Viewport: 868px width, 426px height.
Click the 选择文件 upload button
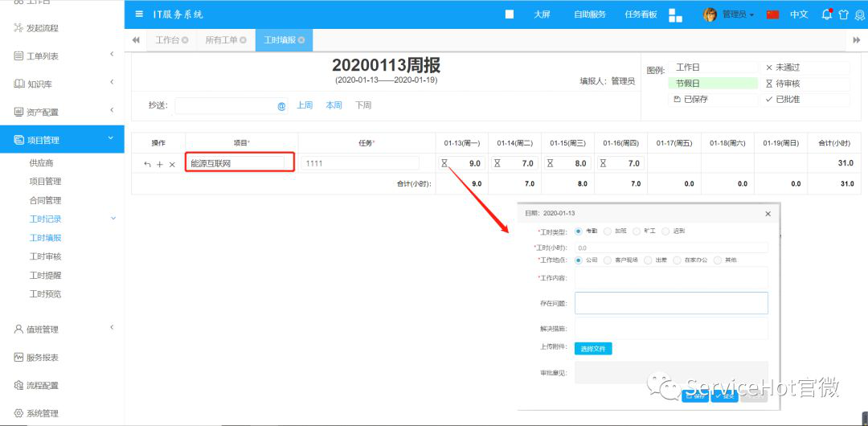(x=593, y=349)
